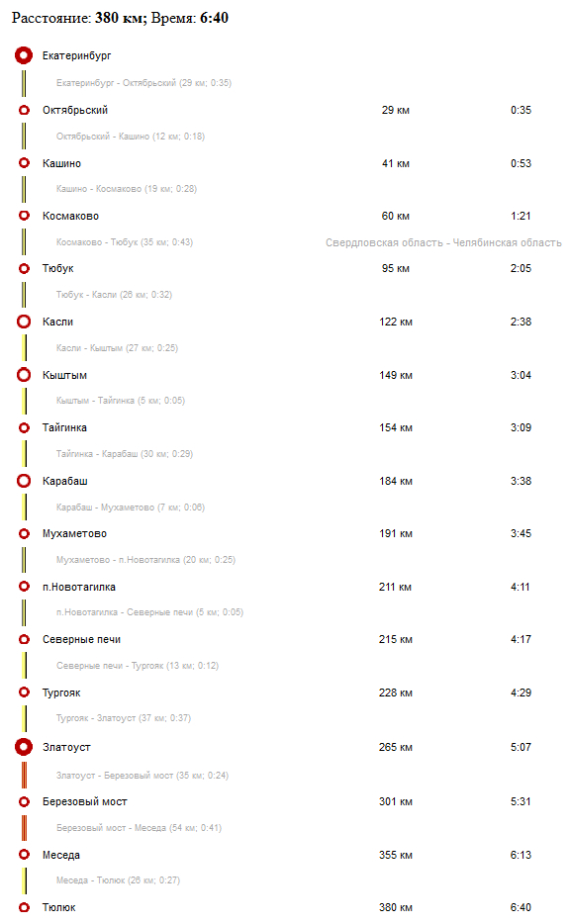The width and height of the screenshot is (570, 924).
Task: Click the Касли city marker icon
Action: [x=24, y=322]
